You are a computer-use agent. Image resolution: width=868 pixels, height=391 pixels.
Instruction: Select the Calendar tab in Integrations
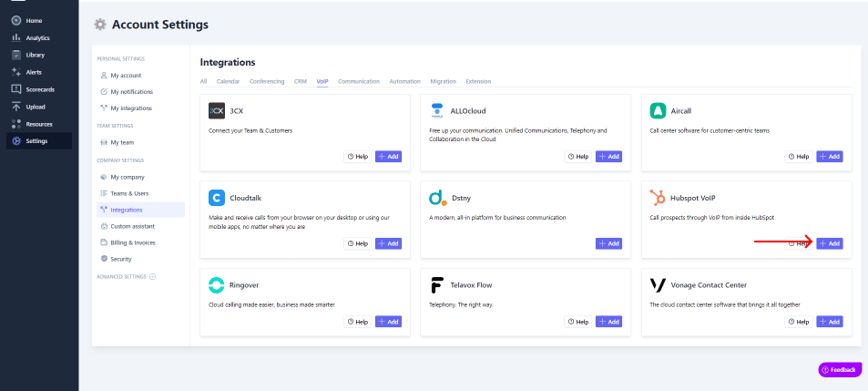point(228,81)
